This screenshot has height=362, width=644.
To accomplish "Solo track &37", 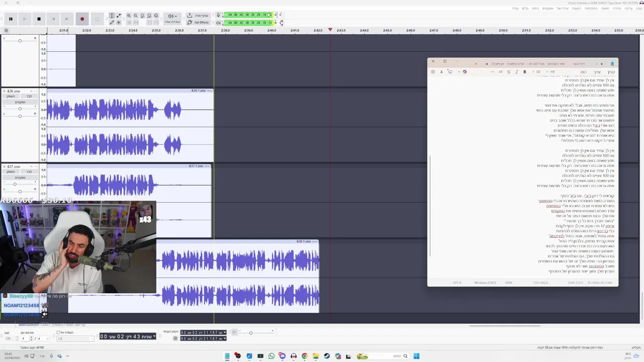I will [x=29, y=171].
